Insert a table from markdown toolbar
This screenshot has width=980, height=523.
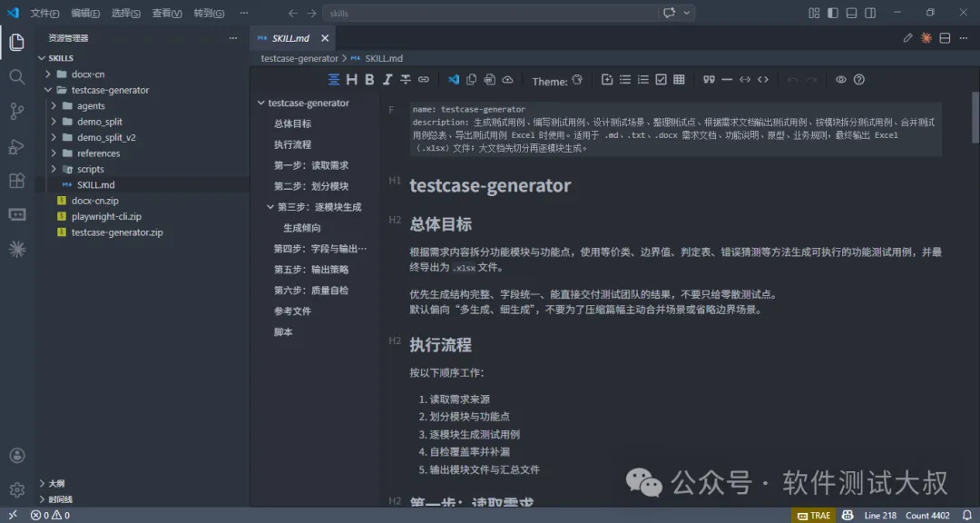pyautogui.click(x=679, y=80)
